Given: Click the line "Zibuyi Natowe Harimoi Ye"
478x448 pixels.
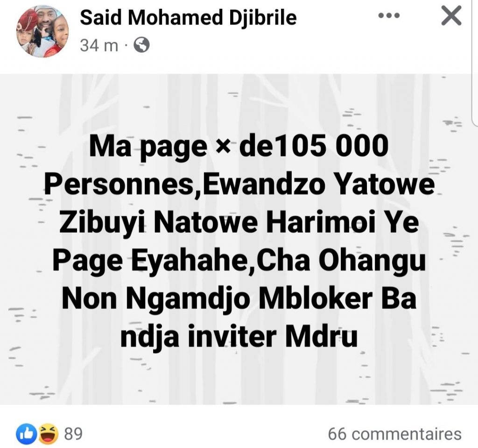Looking at the screenshot, I should click(x=239, y=224).
